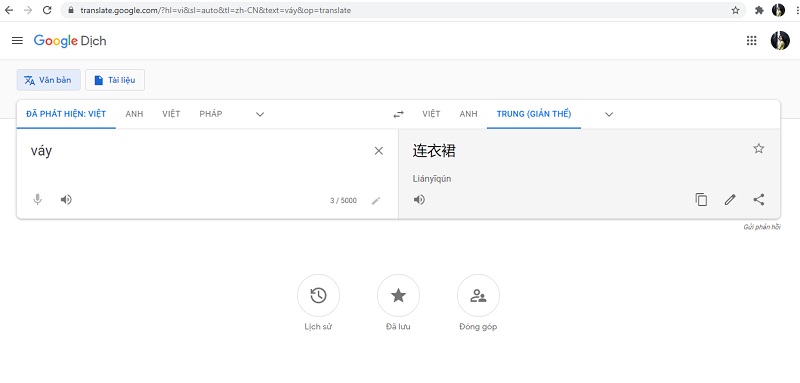View site info via the padlock icon

coord(71,10)
